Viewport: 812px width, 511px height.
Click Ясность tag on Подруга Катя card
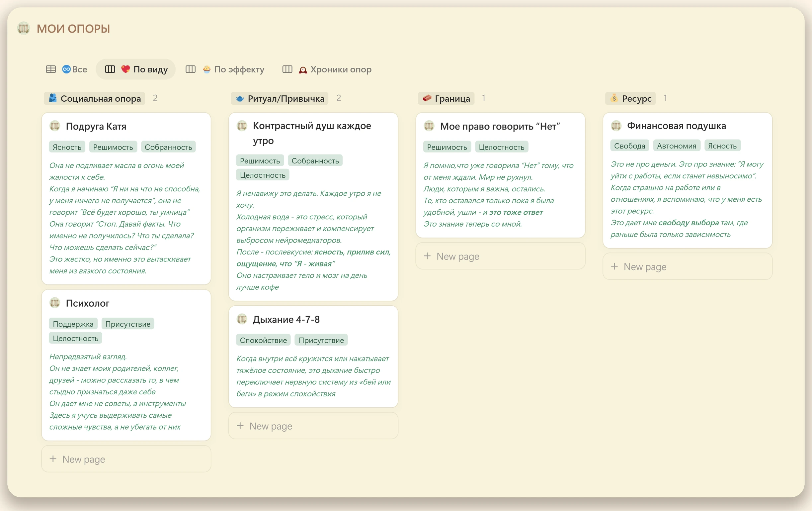[x=67, y=147]
